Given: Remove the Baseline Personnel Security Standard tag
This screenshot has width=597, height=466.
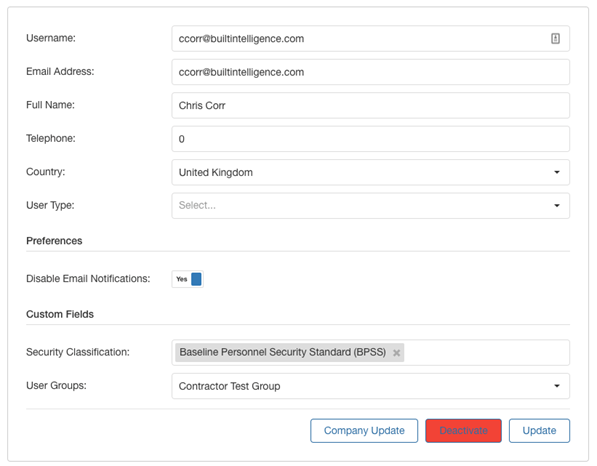Looking at the screenshot, I should click(396, 353).
